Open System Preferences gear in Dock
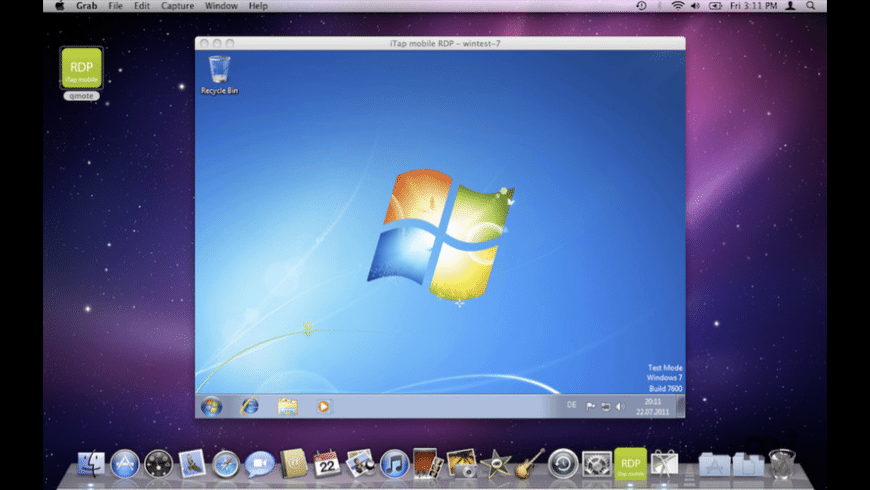870x490 pixels. (x=596, y=463)
